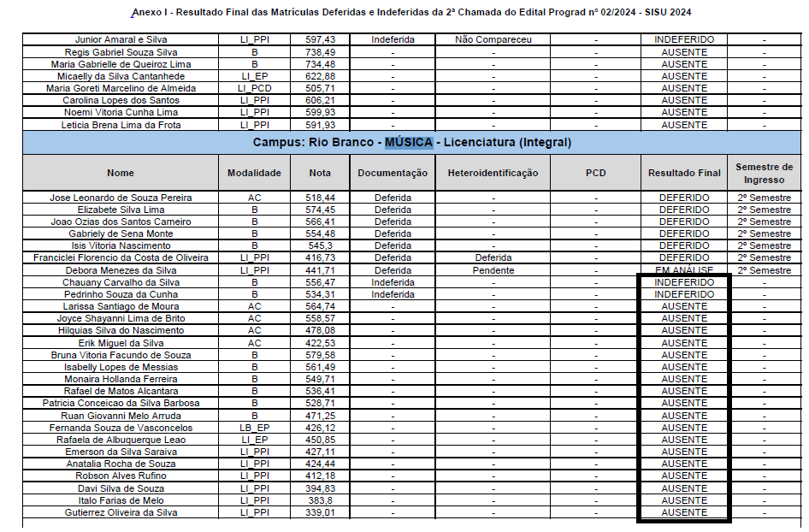
Task: Select the EM ANÁLISE result for Debora Menezes
Action: point(684,270)
